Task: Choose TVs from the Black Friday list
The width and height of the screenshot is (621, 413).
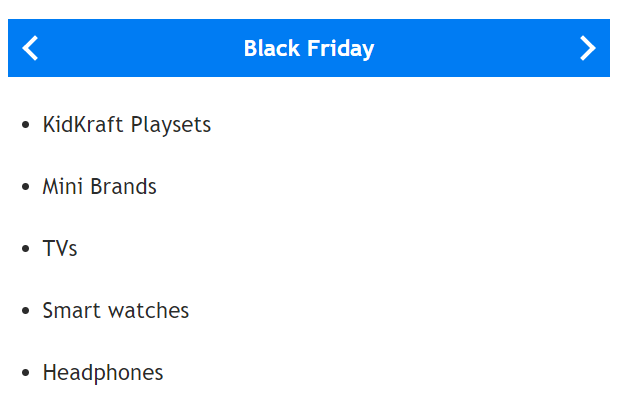Action: coord(60,249)
